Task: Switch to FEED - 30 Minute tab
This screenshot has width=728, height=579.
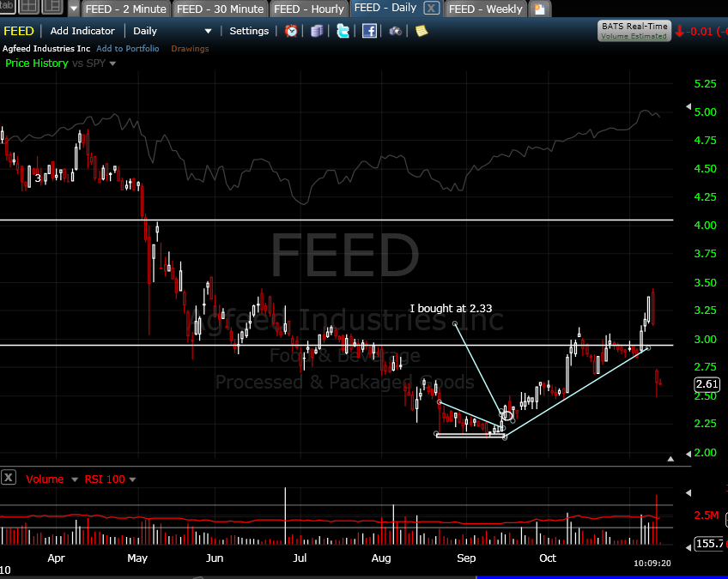Action: point(220,9)
